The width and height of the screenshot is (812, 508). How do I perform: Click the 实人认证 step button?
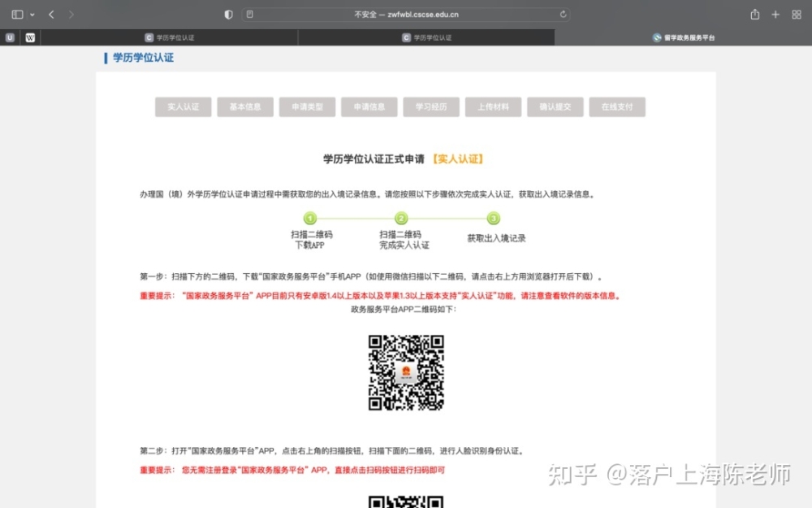pyautogui.click(x=184, y=106)
